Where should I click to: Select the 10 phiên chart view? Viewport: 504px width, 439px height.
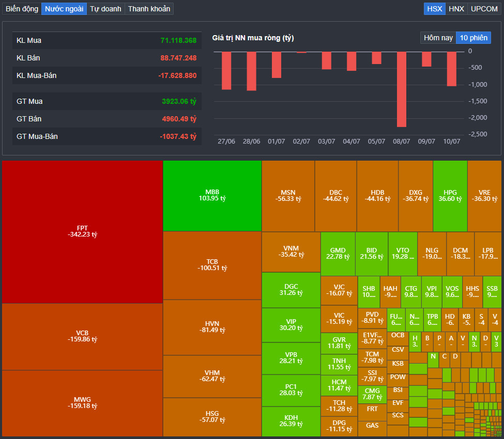pos(474,38)
